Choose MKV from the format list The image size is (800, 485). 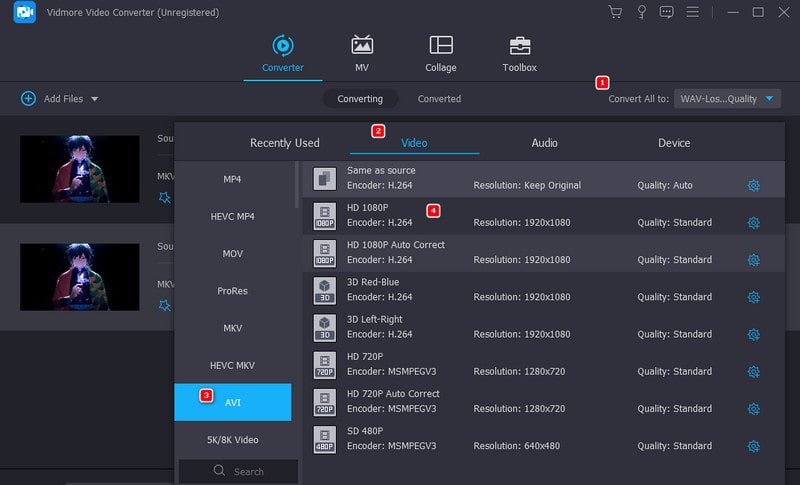point(232,328)
